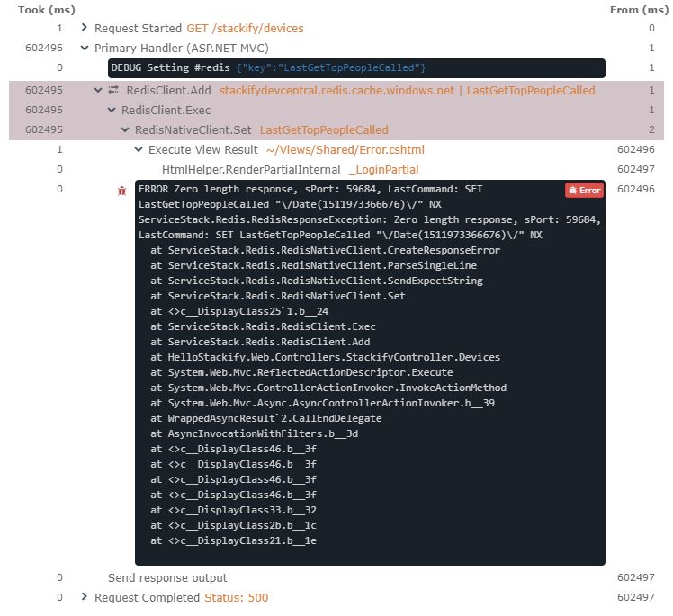The width and height of the screenshot is (673, 616).
Task: Click stack line ServiceStack.Redis.RedisClient.Exec
Action: pos(263,326)
